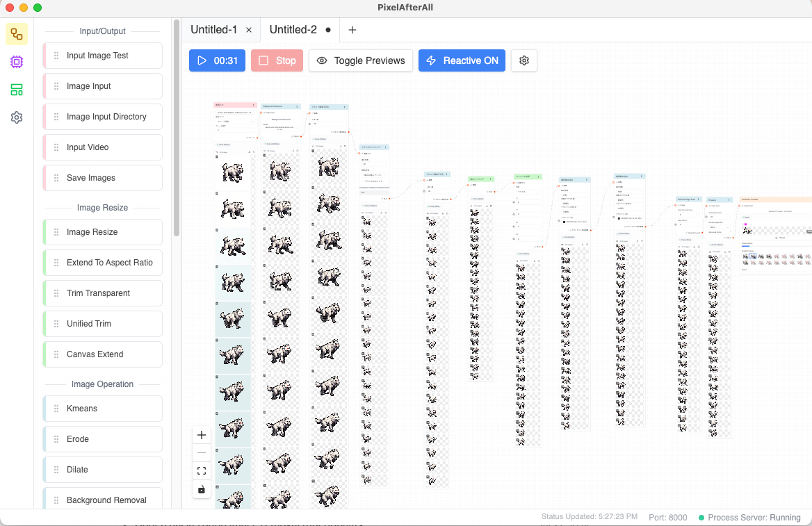The width and height of the screenshot is (812, 526).
Task: Add the Image Input Directory node
Action: pos(102,117)
